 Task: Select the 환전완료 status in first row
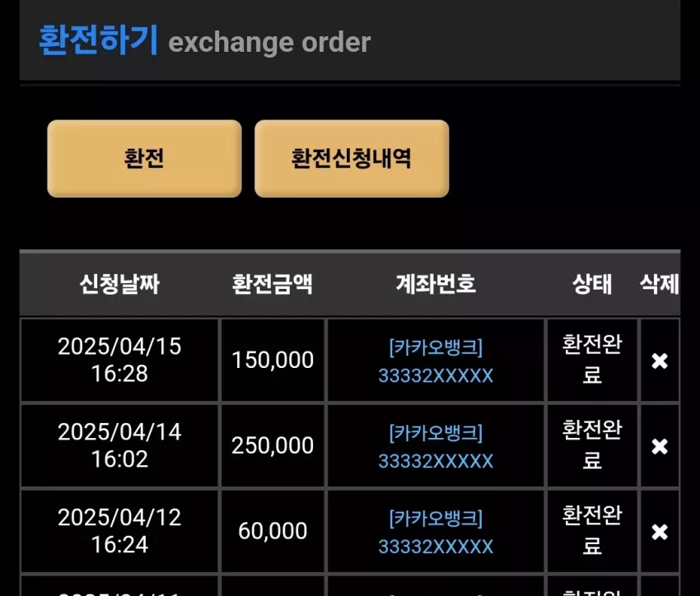click(592, 360)
